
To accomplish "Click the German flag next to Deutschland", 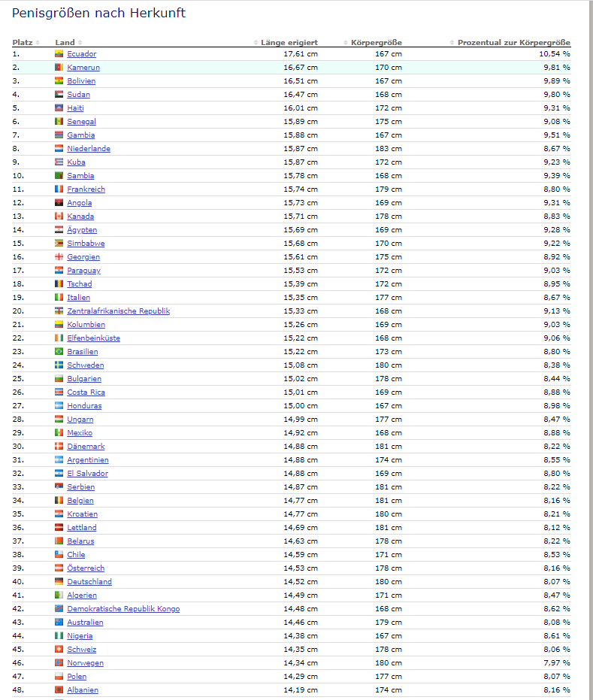I will coord(59,582).
